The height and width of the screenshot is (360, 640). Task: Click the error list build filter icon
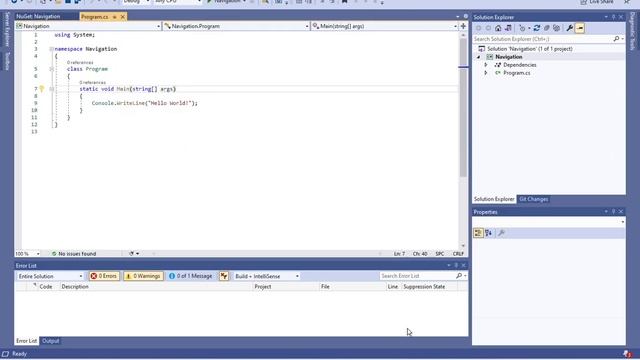click(224, 276)
